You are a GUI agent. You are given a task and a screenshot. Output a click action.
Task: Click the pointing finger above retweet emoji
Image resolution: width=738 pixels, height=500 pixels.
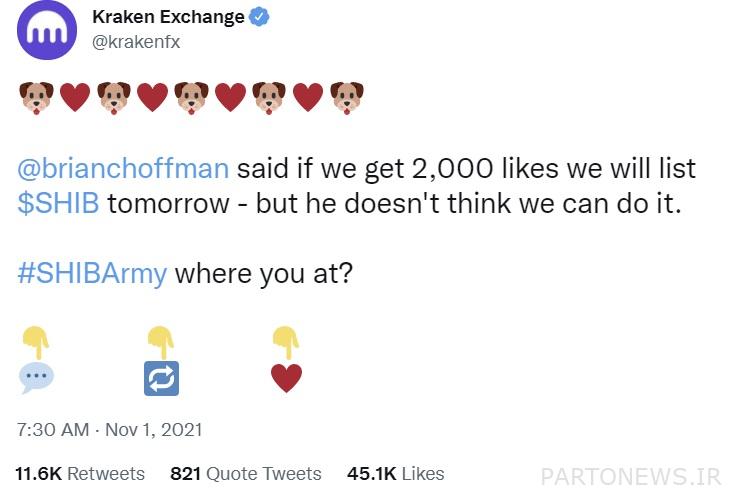(x=161, y=342)
